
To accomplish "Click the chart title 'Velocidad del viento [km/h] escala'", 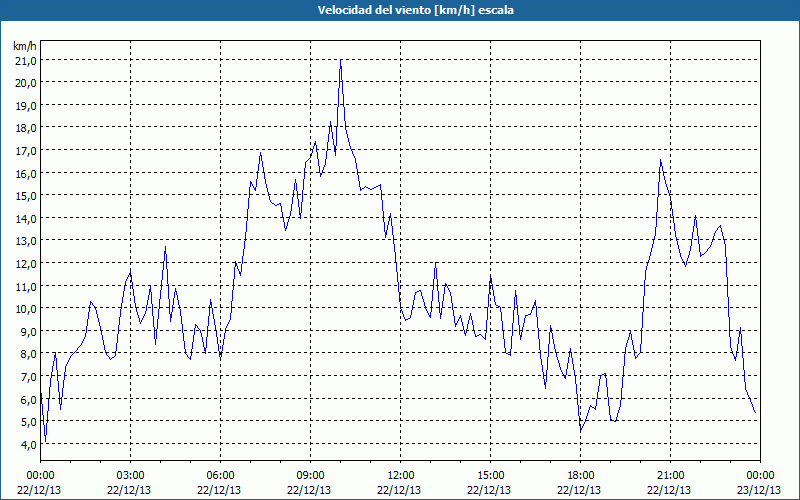I will [x=415, y=10].
